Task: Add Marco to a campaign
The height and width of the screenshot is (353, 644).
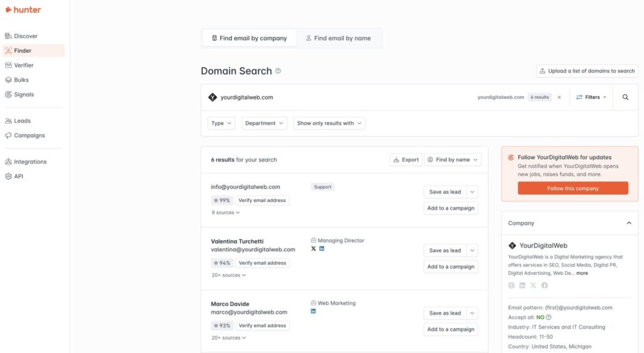Action: [450, 329]
